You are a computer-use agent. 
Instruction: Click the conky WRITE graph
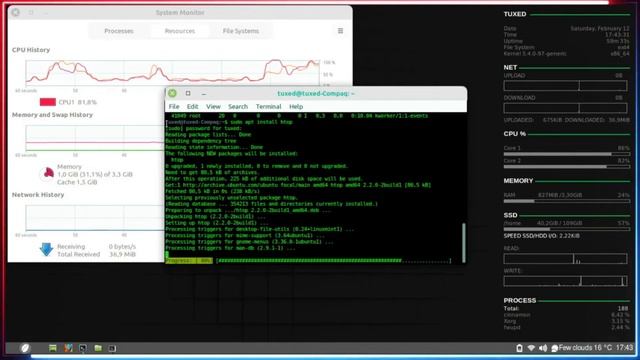pyautogui.click(x=565, y=281)
